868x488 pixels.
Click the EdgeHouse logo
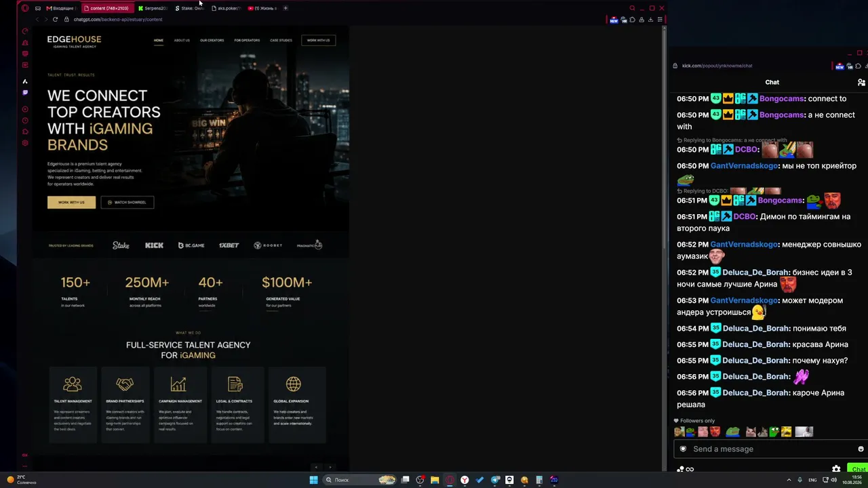tap(74, 41)
